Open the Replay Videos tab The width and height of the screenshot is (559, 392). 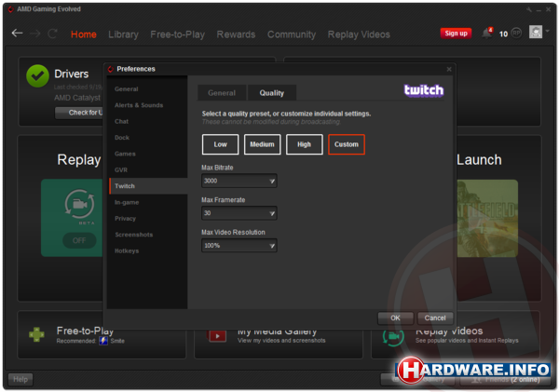pos(359,34)
